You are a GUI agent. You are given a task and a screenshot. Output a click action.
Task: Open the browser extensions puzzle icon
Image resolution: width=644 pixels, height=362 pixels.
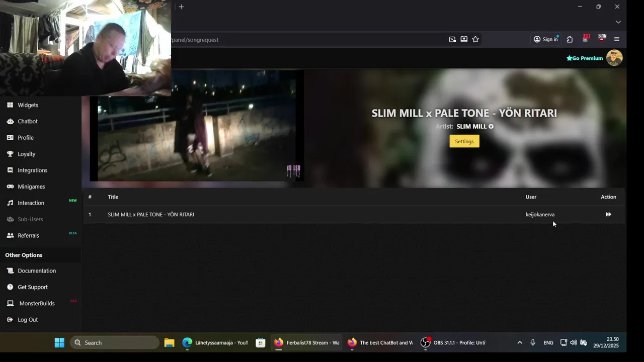point(570,39)
